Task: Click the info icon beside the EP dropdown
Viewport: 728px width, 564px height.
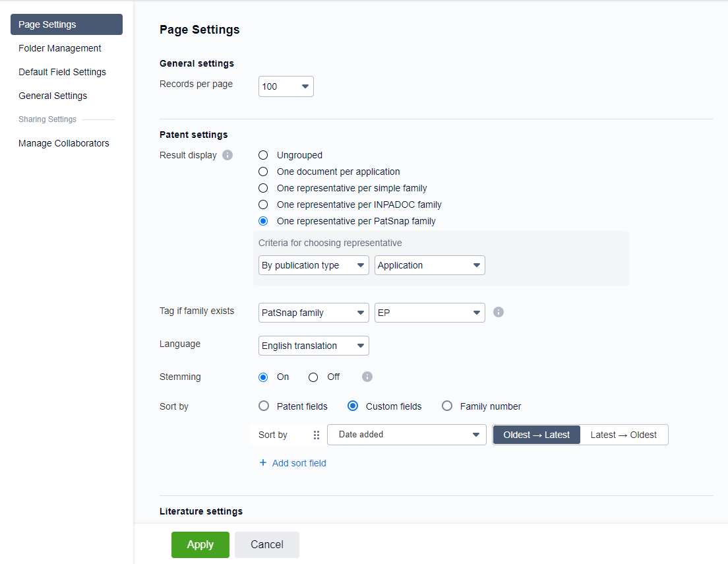Action: 499,312
